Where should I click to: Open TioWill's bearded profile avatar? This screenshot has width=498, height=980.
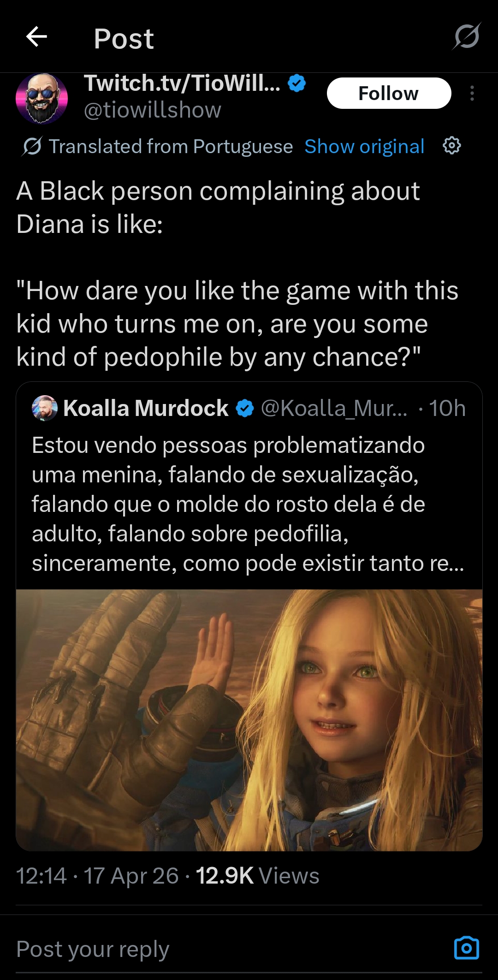click(42, 98)
